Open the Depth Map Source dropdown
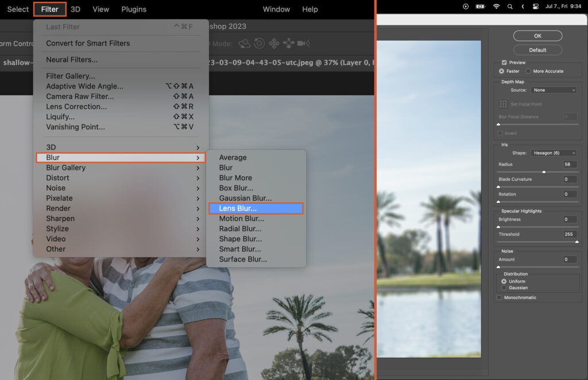 click(553, 90)
